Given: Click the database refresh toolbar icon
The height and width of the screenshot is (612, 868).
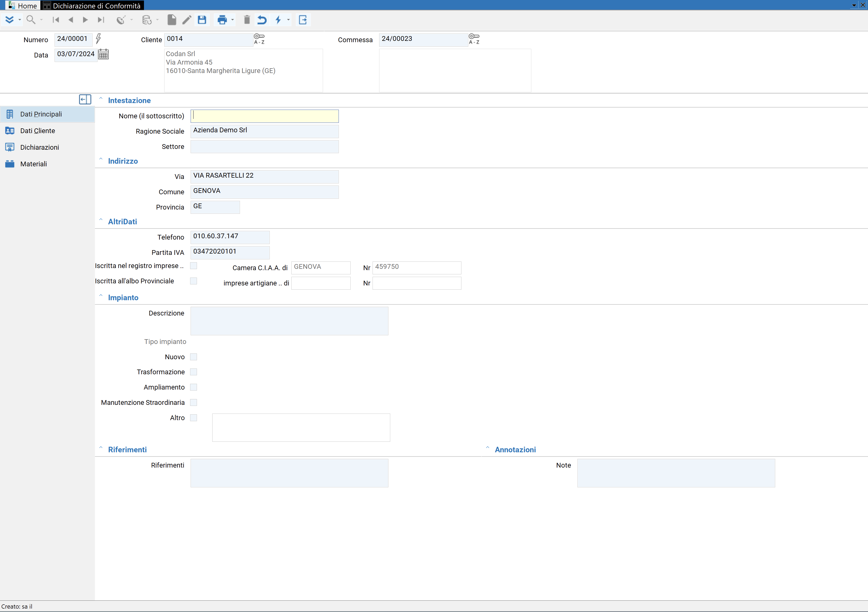Looking at the screenshot, I should pyautogui.click(x=147, y=20).
